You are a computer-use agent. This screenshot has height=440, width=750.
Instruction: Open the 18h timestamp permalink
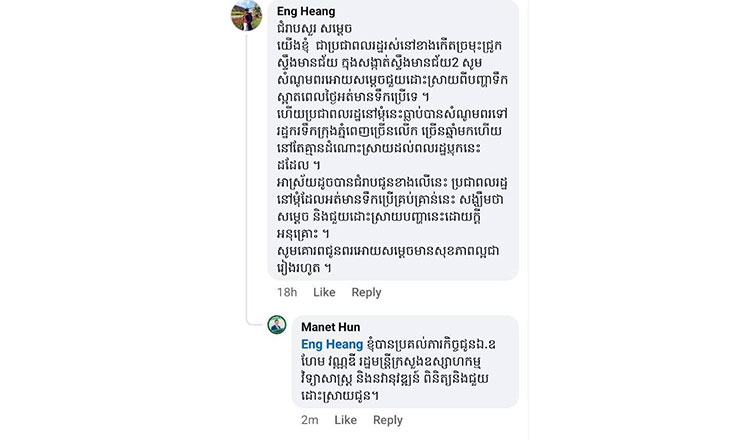tap(287, 292)
